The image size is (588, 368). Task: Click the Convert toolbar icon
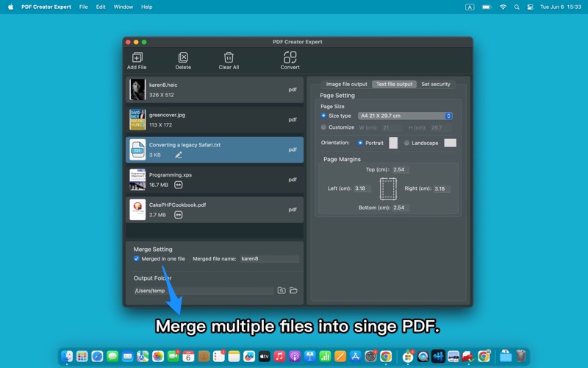tap(290, 57)
